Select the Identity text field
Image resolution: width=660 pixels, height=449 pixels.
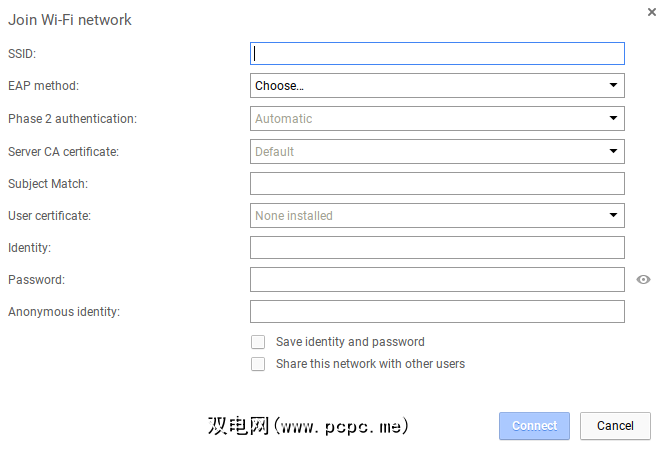436,248
